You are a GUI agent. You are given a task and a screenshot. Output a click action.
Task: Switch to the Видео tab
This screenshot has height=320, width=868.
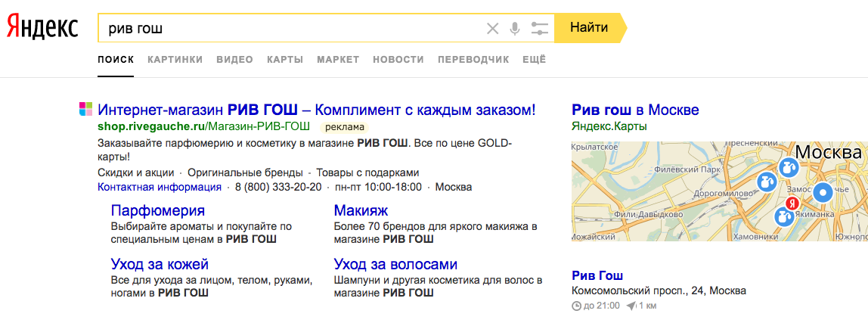[234, 60]
